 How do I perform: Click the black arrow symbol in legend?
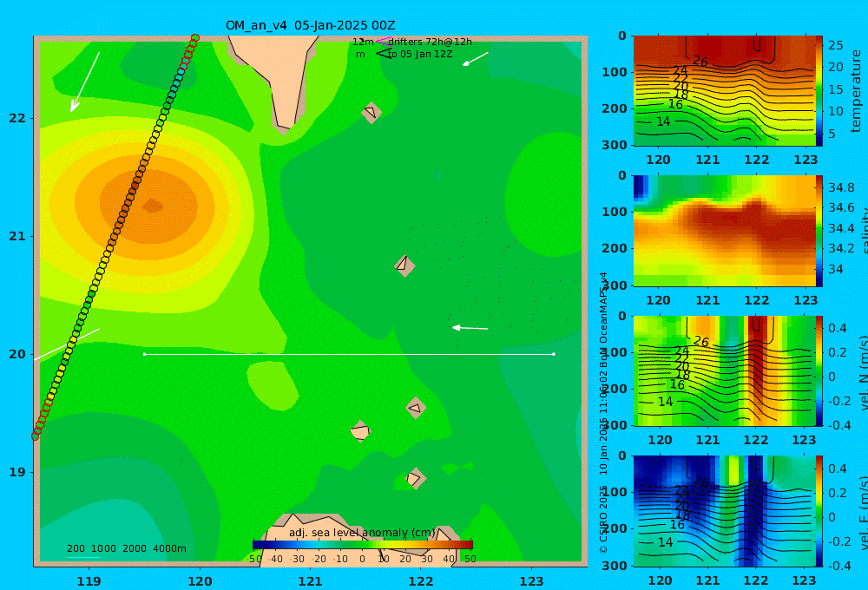click(384, 54)
